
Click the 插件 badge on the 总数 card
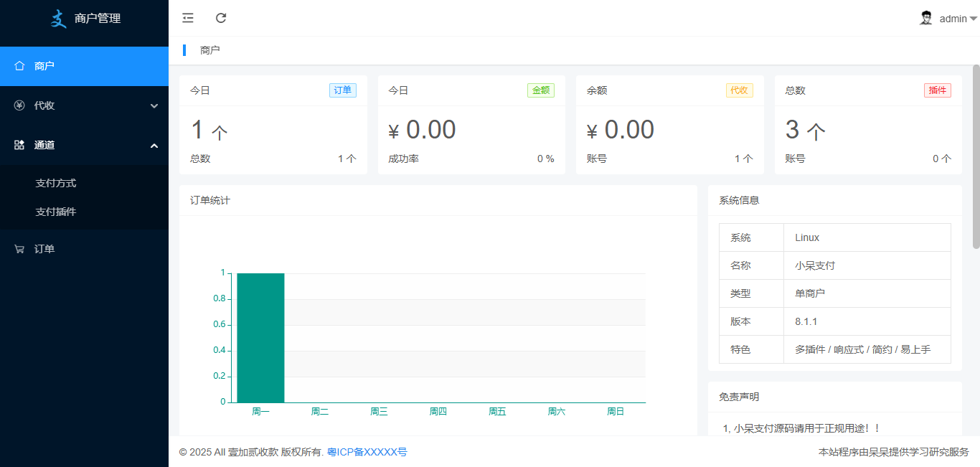point(938,90)
